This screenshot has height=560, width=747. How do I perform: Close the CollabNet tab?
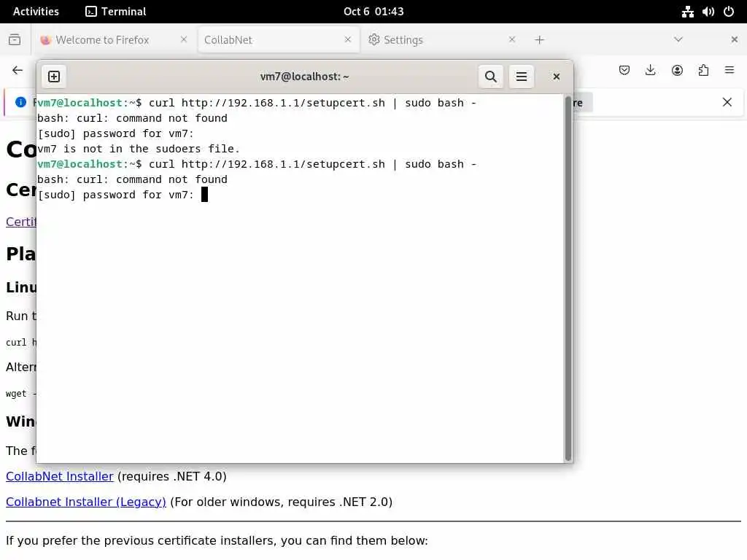click(348, 39)
